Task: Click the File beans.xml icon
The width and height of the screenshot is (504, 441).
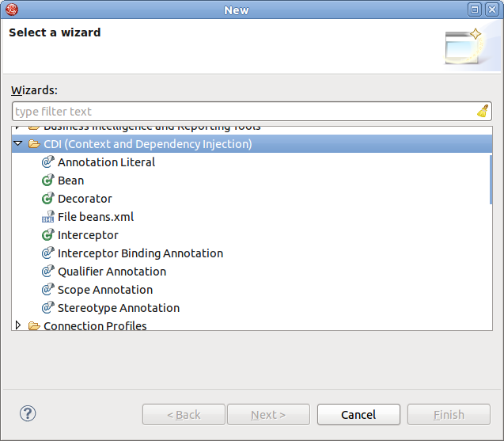Action: pos(47,217)
